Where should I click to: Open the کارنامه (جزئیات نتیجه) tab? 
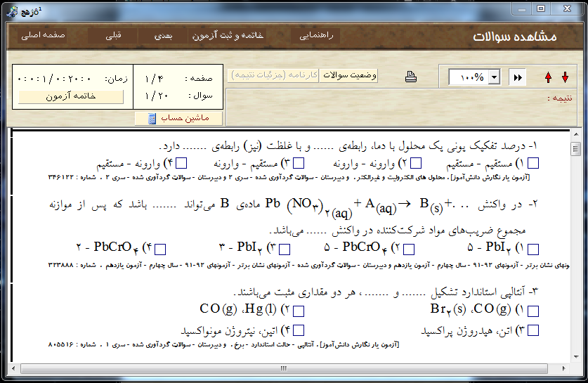coord(274,75)
